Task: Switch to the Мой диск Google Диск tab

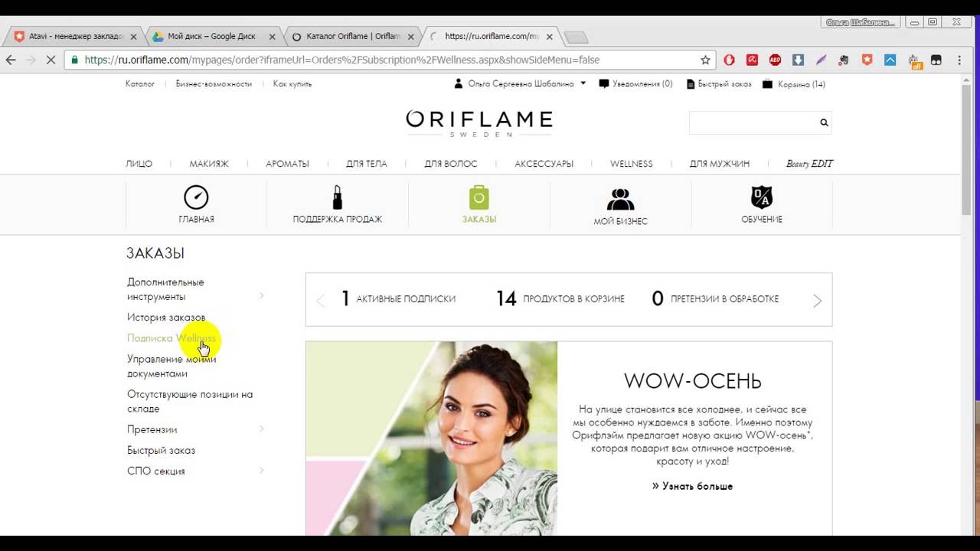Action: (211, 36)
